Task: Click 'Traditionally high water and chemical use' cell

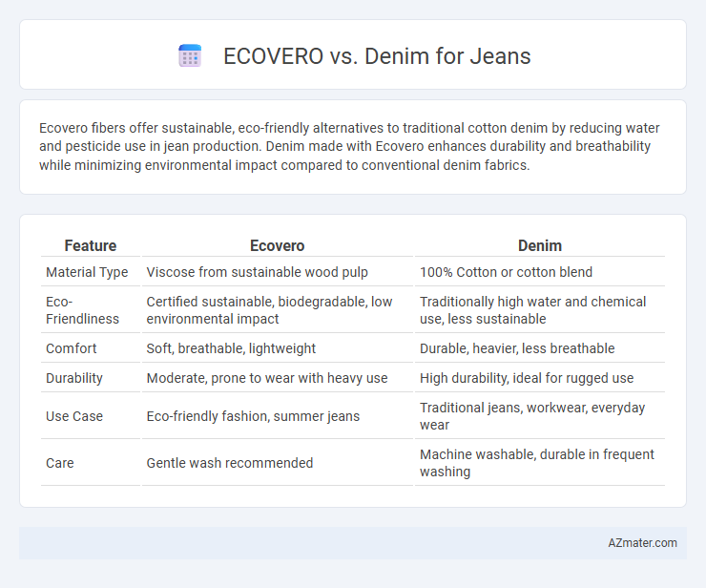Action: coord(532,310)
